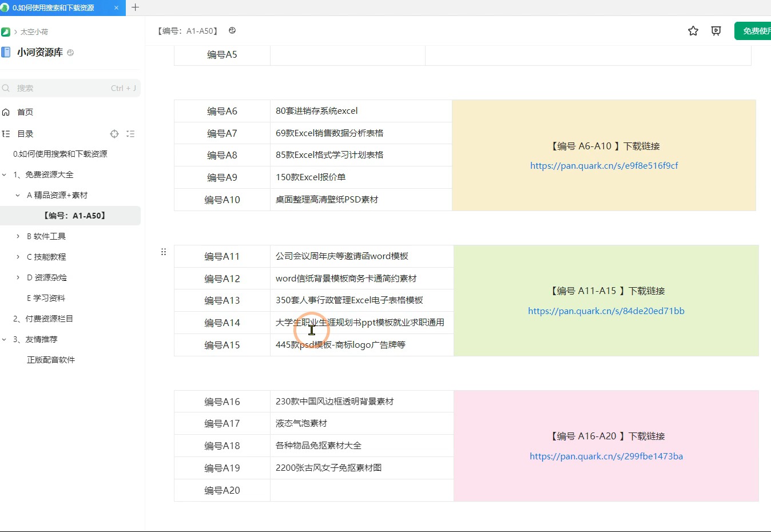771x532 pixels.
Task: Click 【编号 A11-A15 】下载链接 heading
Action: point(606,291)
